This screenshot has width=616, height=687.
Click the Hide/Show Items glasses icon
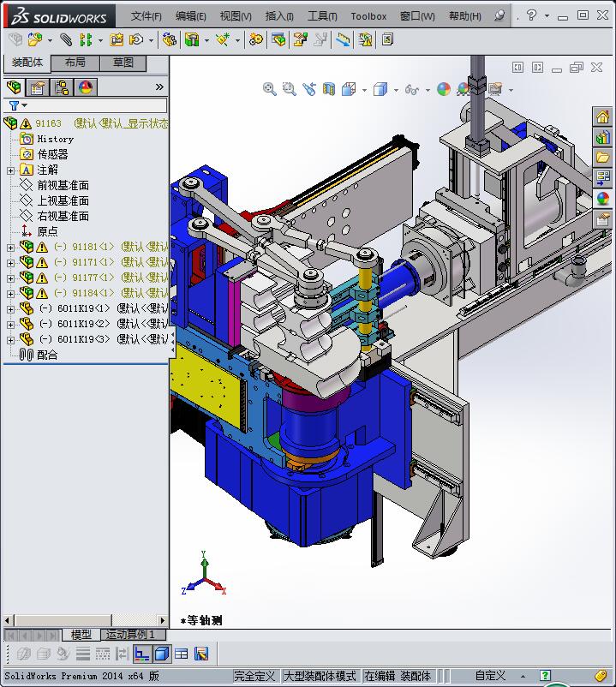coord(412,89)
